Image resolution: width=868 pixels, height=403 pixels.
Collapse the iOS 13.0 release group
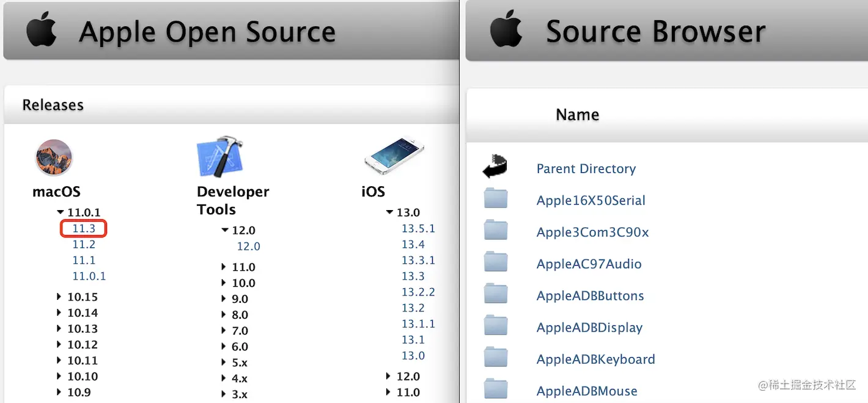click(x=389, y=212)
